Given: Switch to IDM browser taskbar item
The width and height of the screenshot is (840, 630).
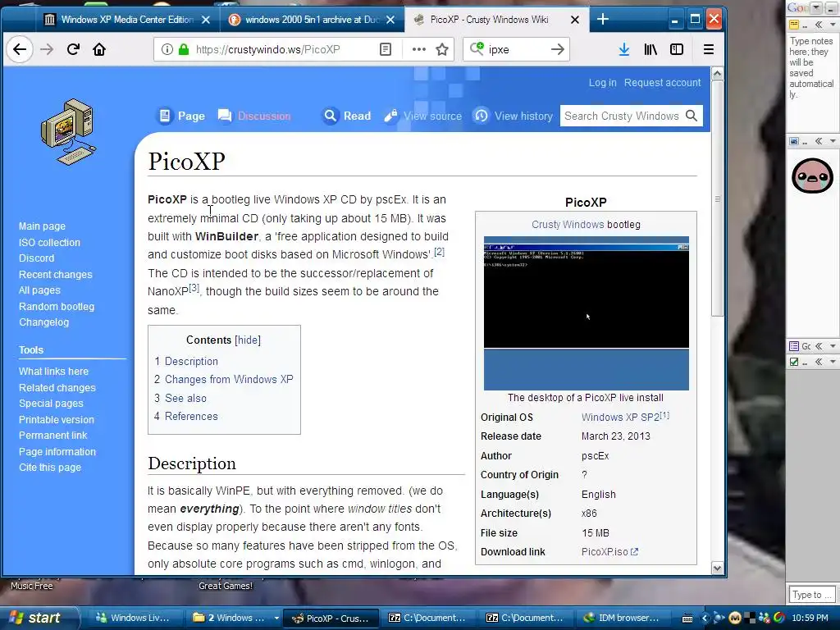Looking at the screenshot, I should point(622,618).
